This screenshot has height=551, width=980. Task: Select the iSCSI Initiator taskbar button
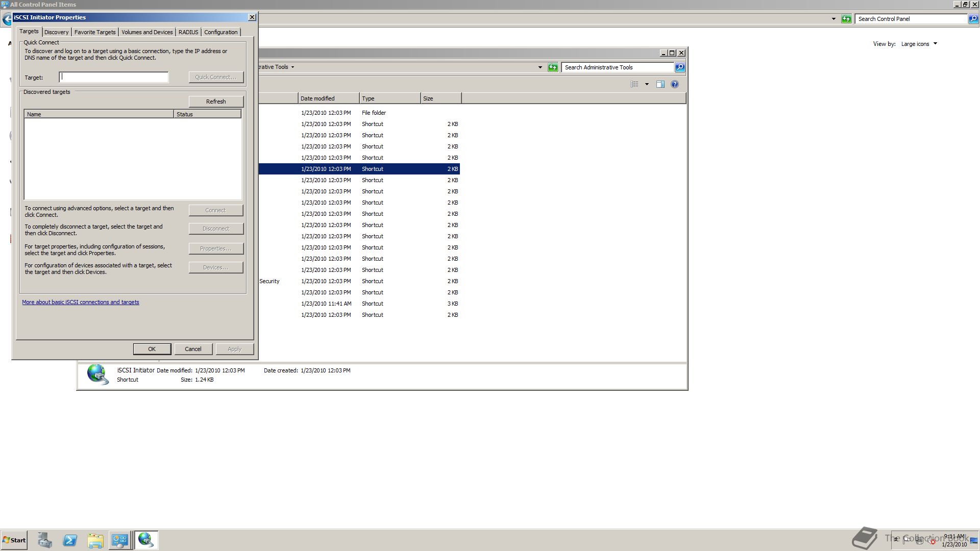pos(146,540)
